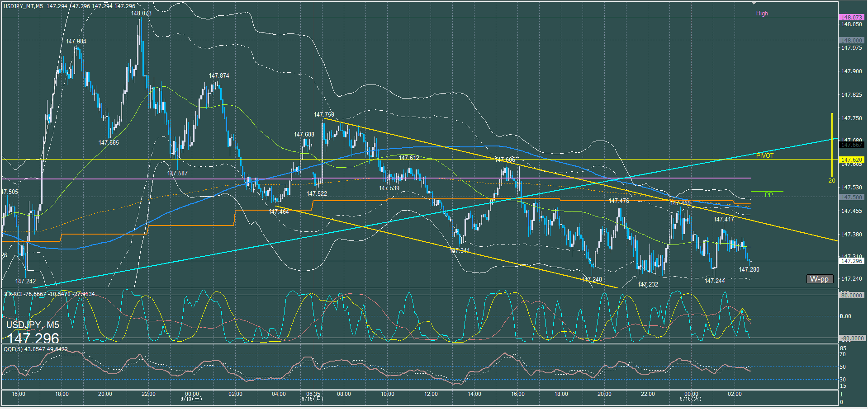Click the pink 148.073 price tag
Image resolution: width=868 pixels, height=409 pixels.
tap(851, 17)
